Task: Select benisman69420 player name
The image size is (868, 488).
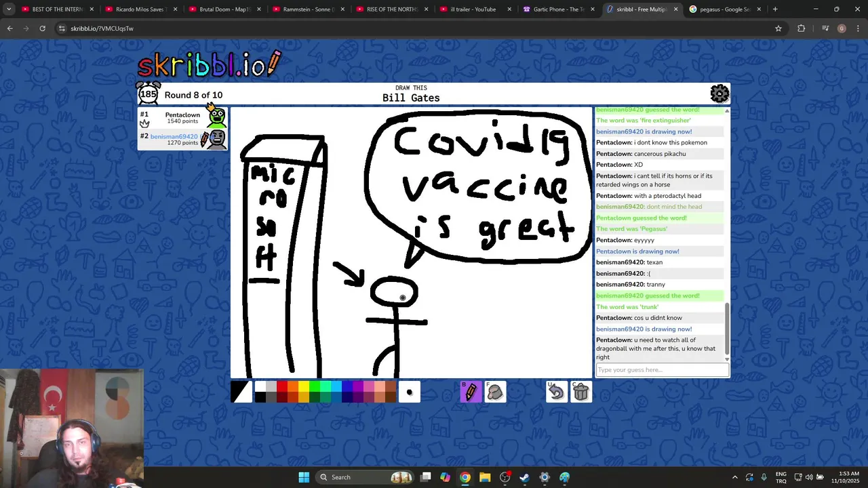Action: (174, 136)
